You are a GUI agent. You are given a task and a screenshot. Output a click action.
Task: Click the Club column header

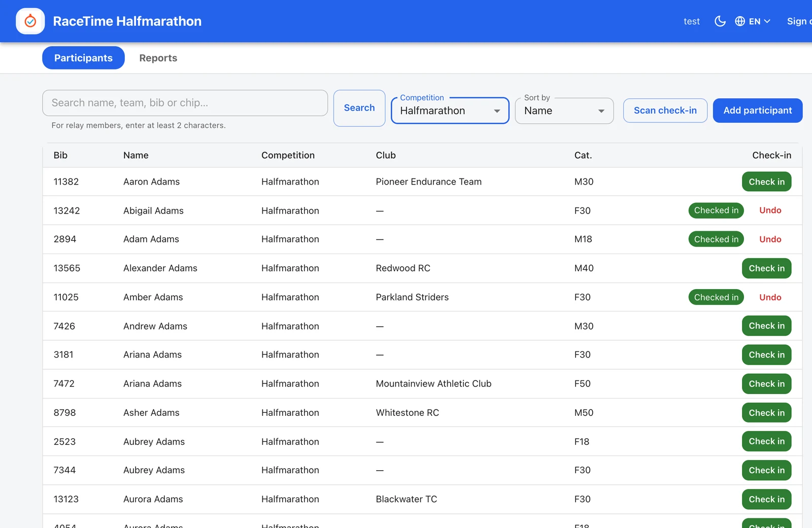point(386,155)
